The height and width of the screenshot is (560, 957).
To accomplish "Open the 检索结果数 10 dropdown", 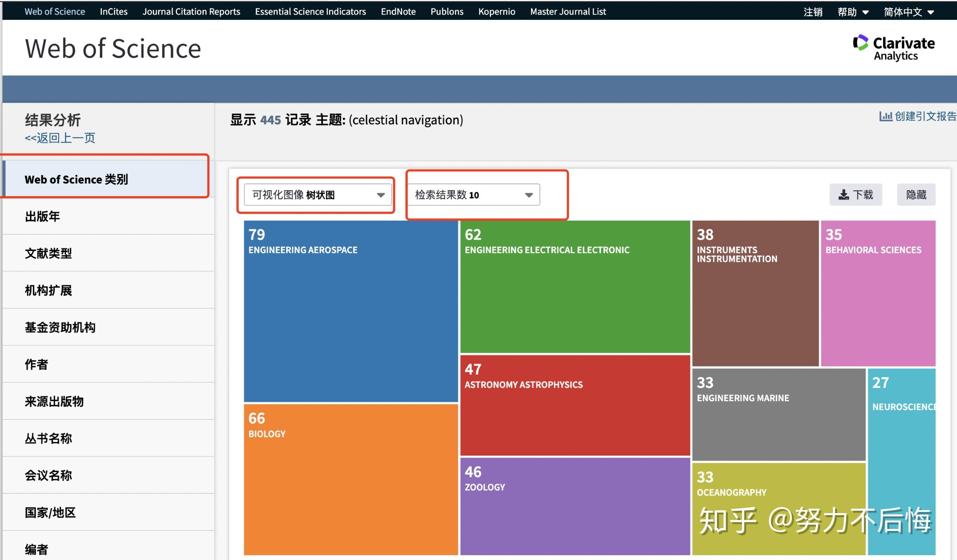I will click(473, 195).
